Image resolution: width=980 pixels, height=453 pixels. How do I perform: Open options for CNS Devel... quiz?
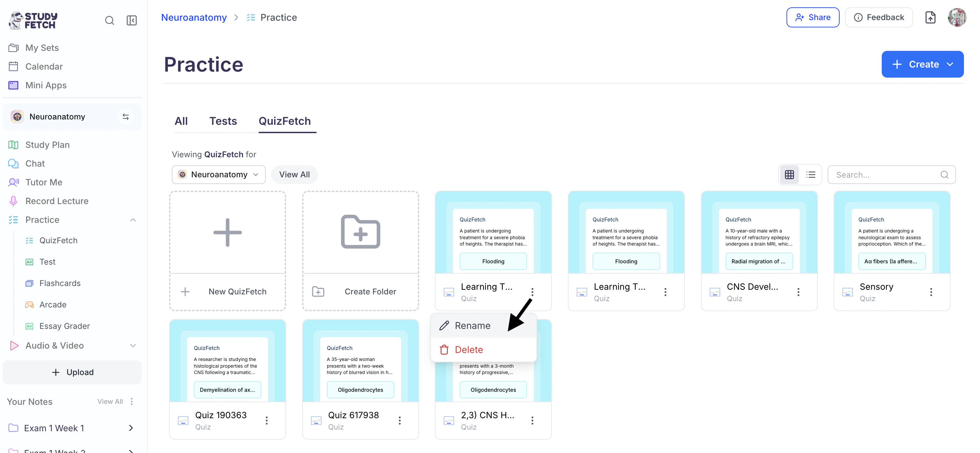[x=798, y=292]
